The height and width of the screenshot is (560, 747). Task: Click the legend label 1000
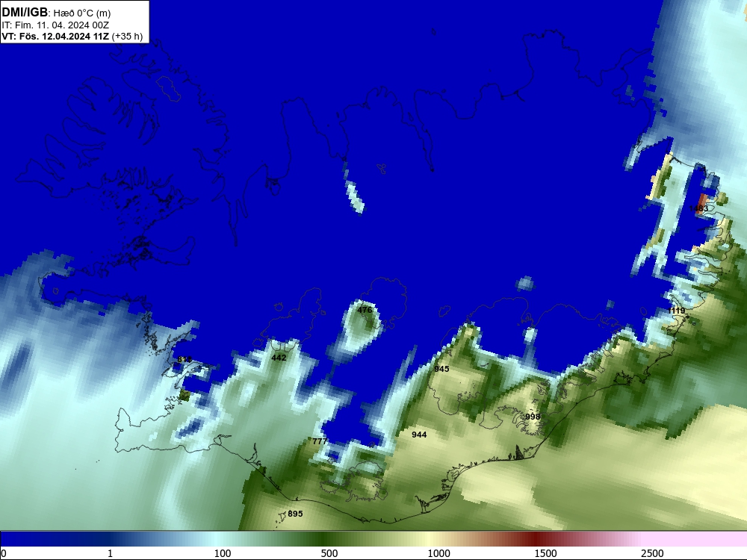click(x=438, y=553)
